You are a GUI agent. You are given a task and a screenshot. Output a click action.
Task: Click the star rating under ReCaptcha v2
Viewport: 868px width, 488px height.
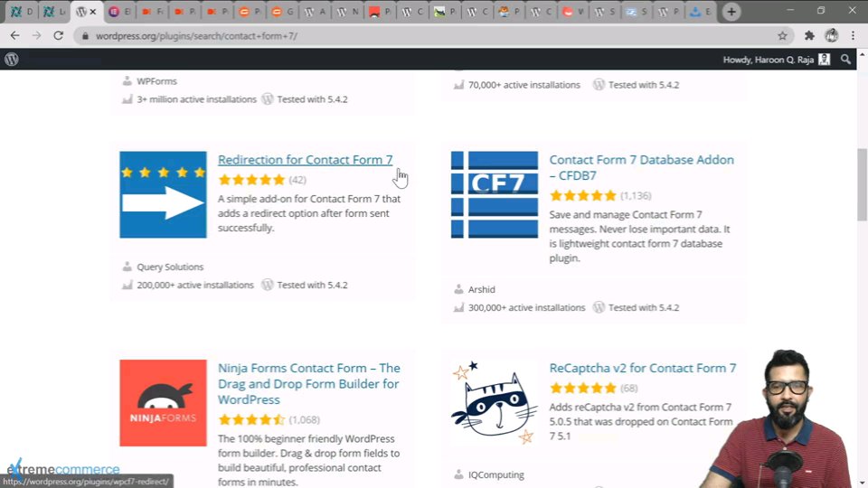click(x=583, y=388)
